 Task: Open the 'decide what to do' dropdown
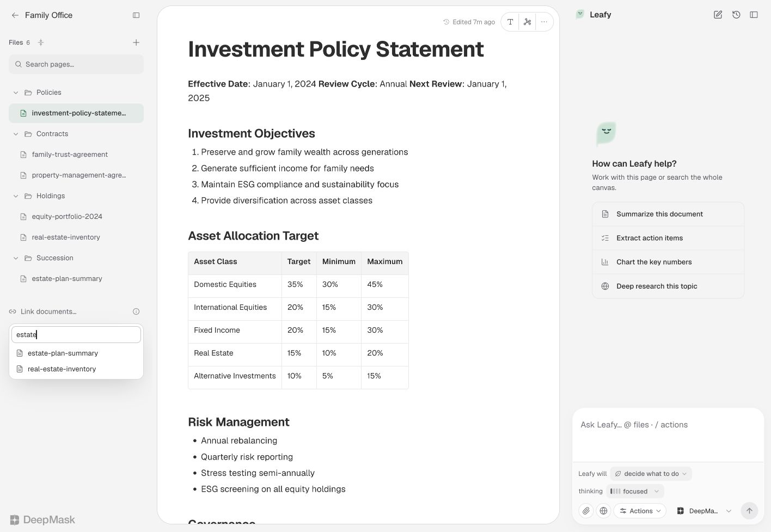(651, 474)
